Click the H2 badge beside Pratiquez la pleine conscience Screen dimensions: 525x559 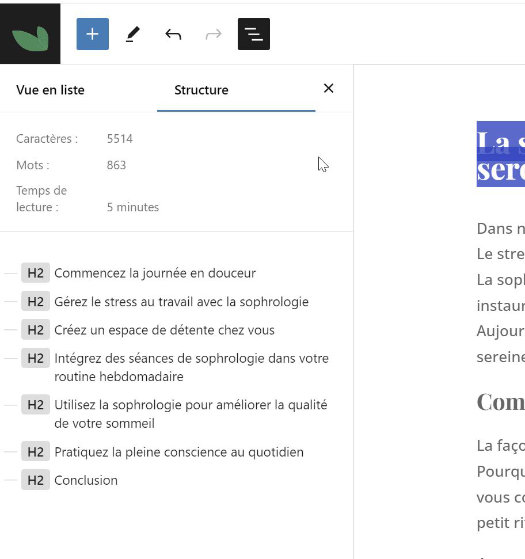pos(35,452)
